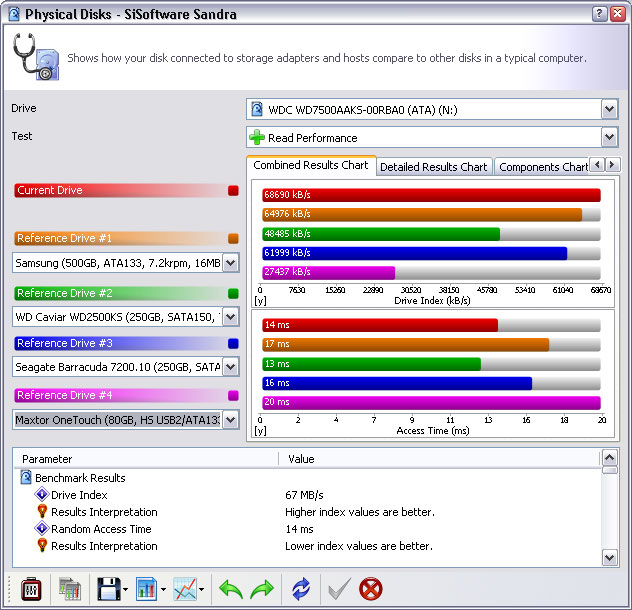The width and height of the screenshot is (632, 610).
Task: Click the 27437 kB/s magenta bar
Action: click(328, 272)
